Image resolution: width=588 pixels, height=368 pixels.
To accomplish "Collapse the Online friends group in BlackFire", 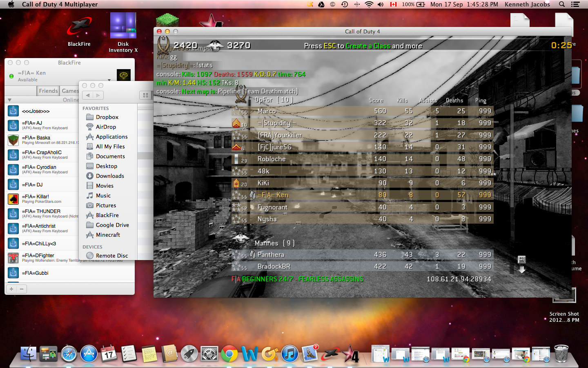I will [x=9, y=100].
